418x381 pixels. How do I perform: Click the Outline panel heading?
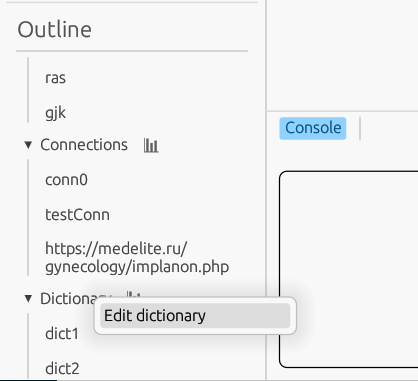[55, 29]
